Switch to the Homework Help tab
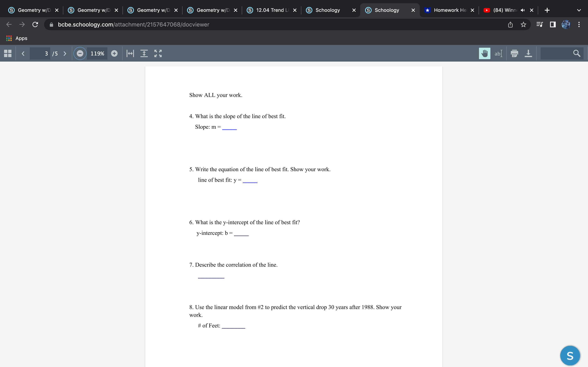588x367 pixels. (x=450, y=10)
